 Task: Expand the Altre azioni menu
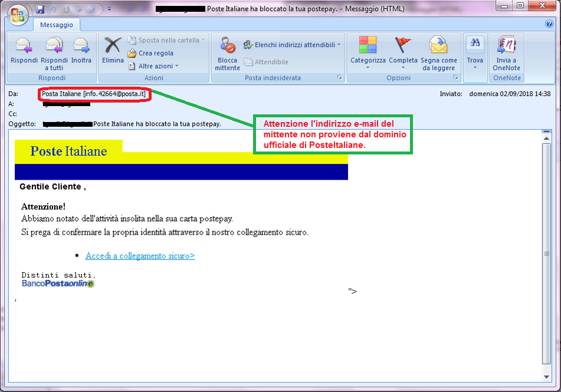point(153,66)
